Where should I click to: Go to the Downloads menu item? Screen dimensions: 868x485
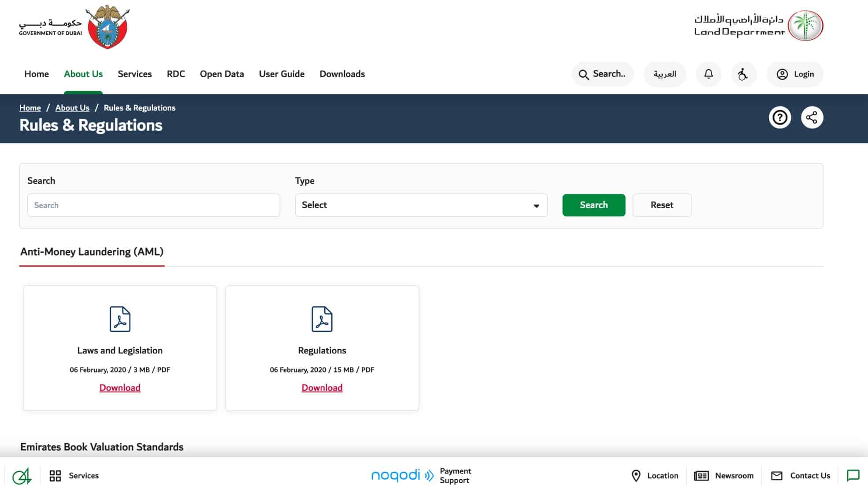tap(342, 74)
